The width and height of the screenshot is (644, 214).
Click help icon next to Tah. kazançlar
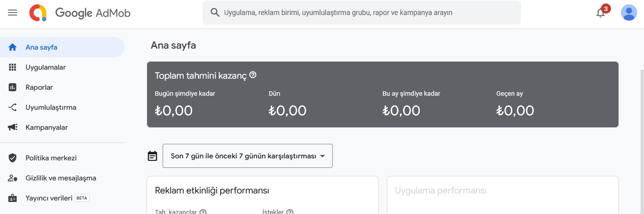tap(203, 212)
